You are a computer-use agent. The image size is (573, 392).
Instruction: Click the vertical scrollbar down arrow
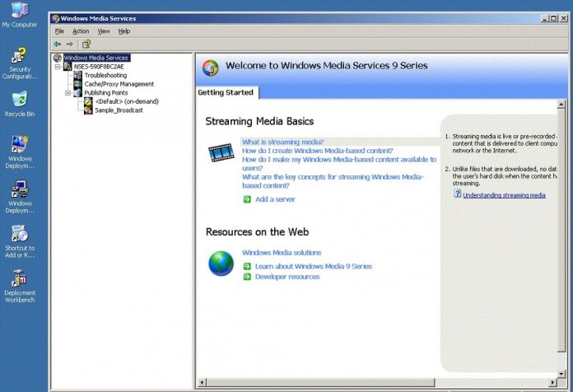[x=561, y=374]
